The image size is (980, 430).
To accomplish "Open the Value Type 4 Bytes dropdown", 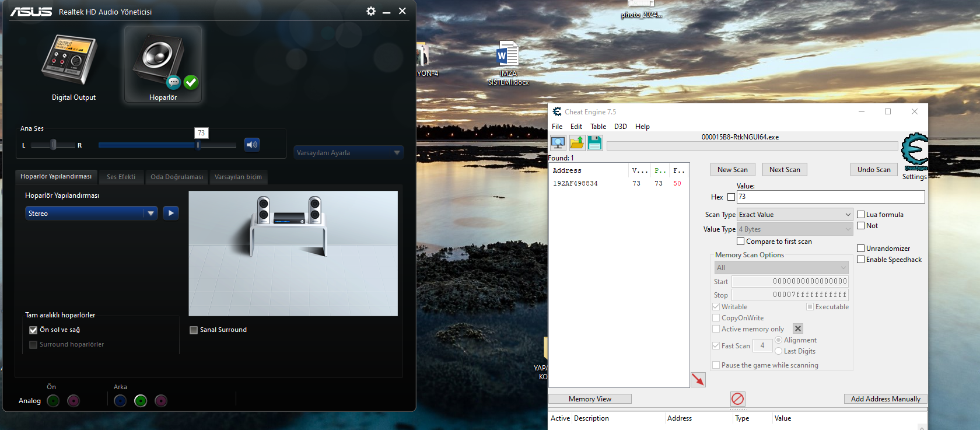I will pos(795,229).
